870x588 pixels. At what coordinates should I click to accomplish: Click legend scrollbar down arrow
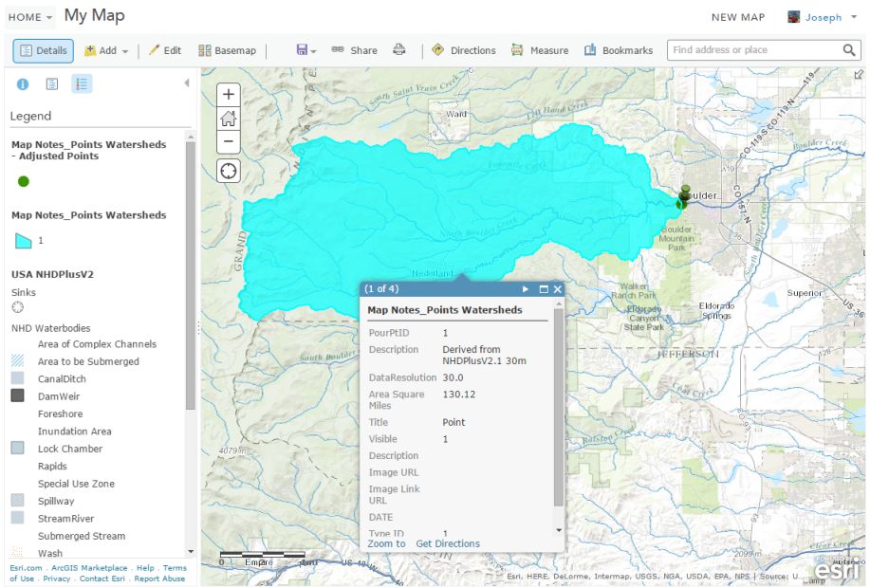pyautogui.click(x=191, y=551)
